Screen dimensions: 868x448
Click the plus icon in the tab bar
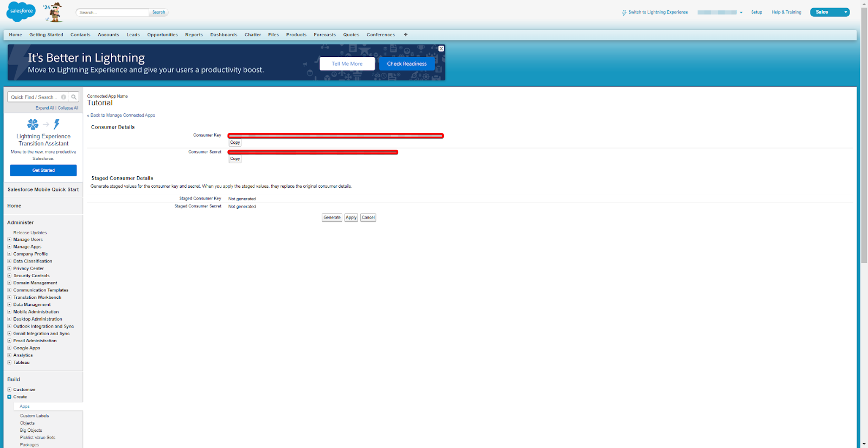coord(406,35)
